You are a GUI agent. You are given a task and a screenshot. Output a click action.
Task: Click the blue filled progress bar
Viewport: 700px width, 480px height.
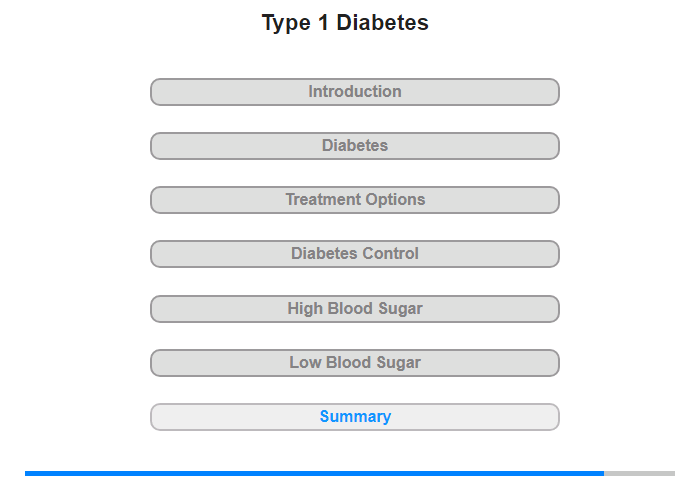[x=314, y=473]
